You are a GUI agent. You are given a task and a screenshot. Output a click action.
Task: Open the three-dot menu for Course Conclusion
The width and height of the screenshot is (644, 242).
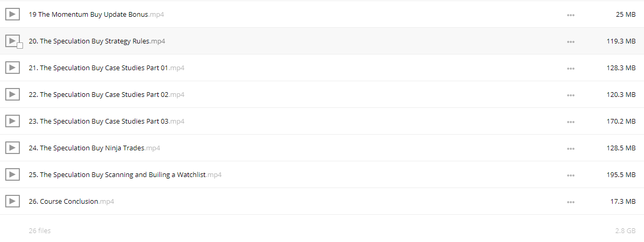(571, 202)
